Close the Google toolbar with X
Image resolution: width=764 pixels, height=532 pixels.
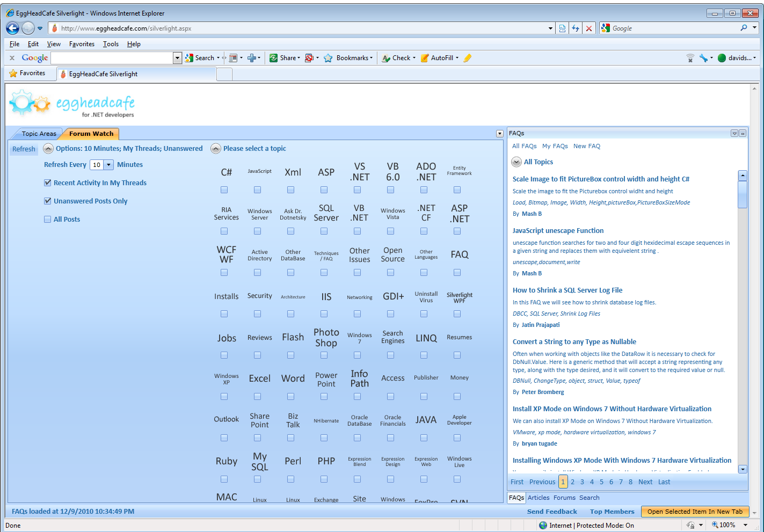tap(12, 58)
